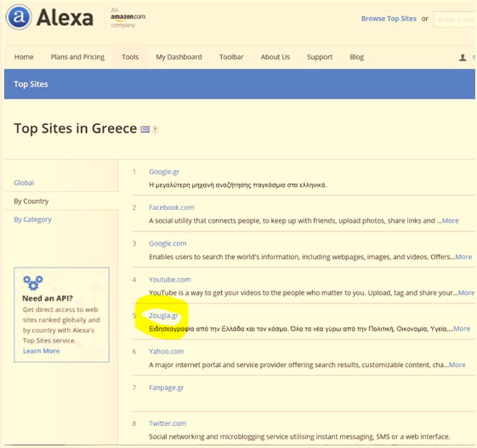
Task: Open the Twitter.com site link
Action: pos(167,423)
